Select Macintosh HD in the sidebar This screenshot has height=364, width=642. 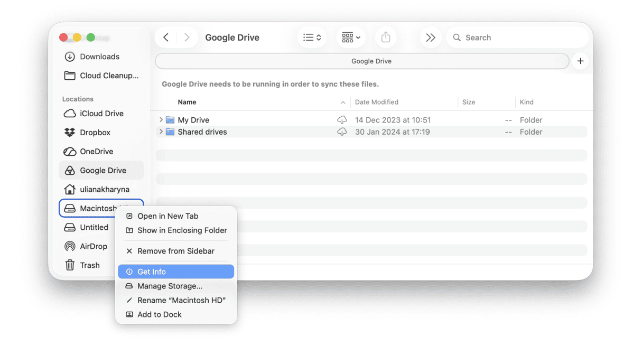click(101, 209)
